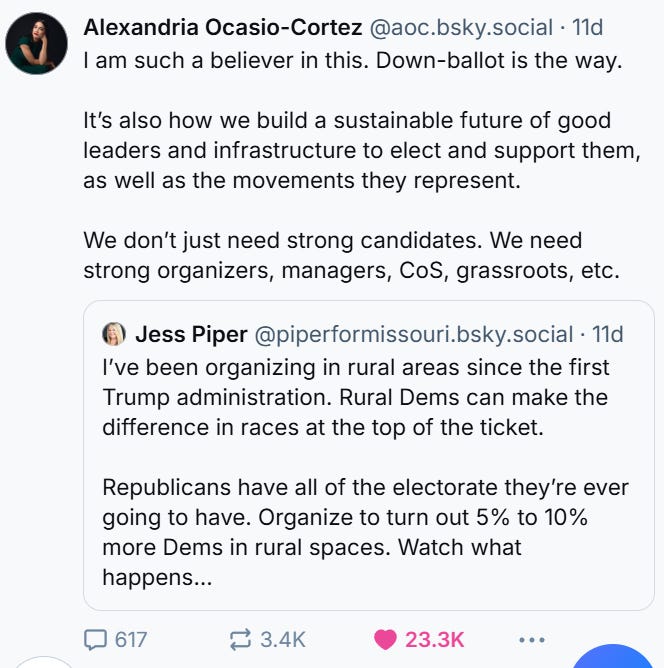Click the blue compose button at bottom right

tap(612, 657)
